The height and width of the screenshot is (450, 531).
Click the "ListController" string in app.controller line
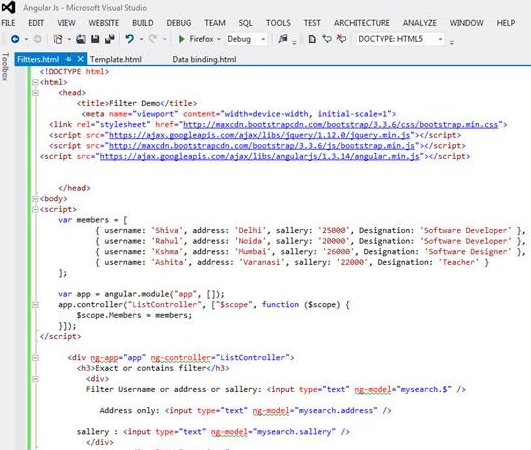pyautogui.click(x=164, y=305)
